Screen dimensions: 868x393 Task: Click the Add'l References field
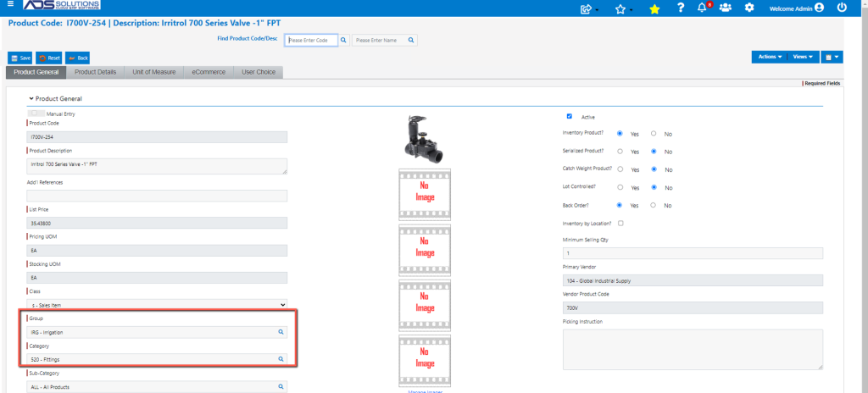(157, 196)
